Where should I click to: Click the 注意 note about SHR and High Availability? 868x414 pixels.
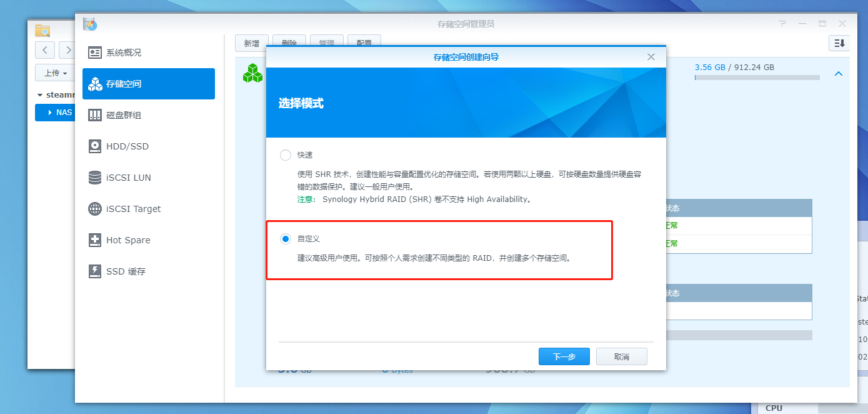[x=414, y=199]
